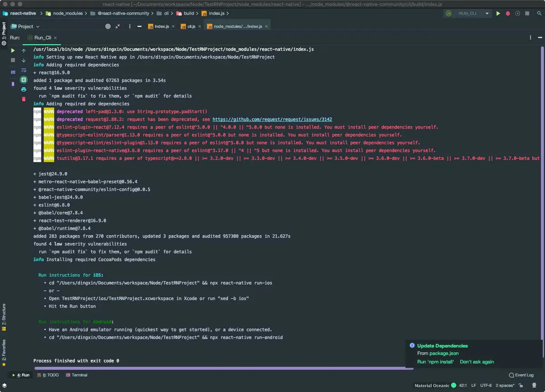Close the Run_Cli run tab
Image resolution: width=545 pixels, height=392 pixels.
pos(55,38)
